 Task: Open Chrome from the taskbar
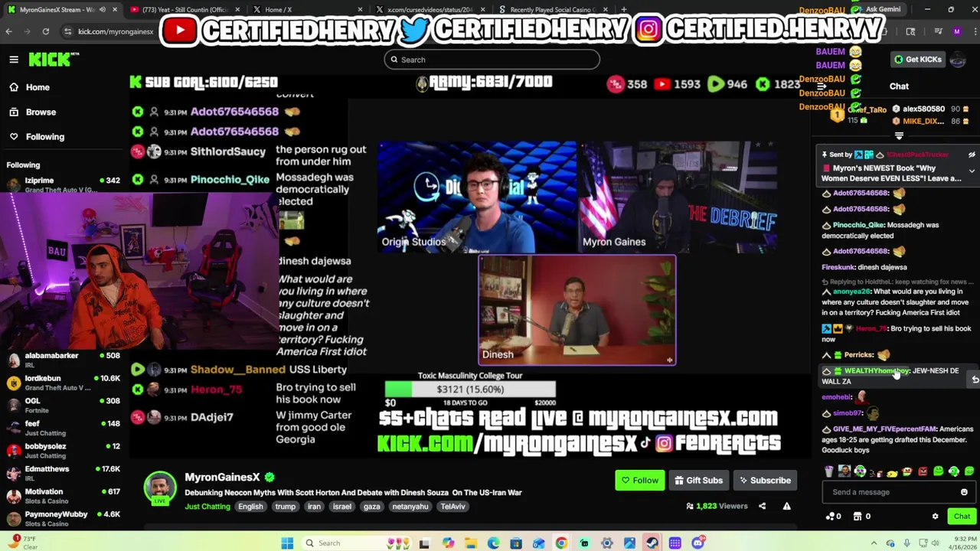561,543
